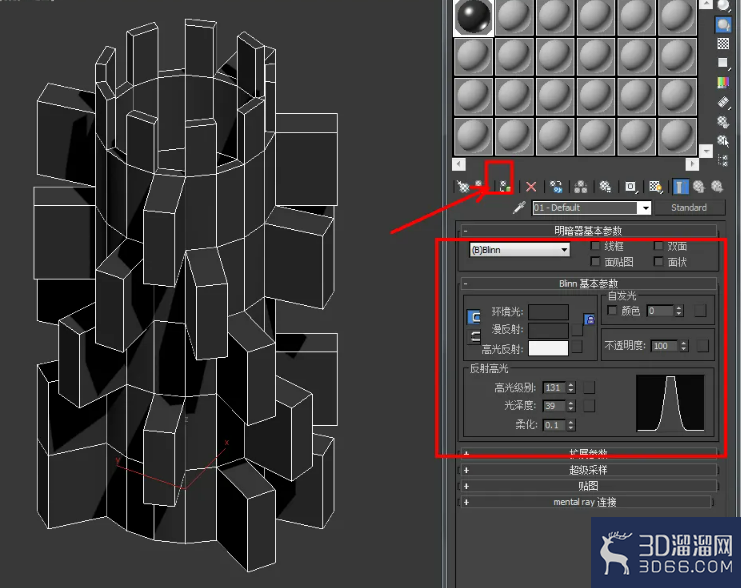Click the Go to Parent icon
Image resolution: width=741 pixels, height=588 pixels.
[699, 186]
